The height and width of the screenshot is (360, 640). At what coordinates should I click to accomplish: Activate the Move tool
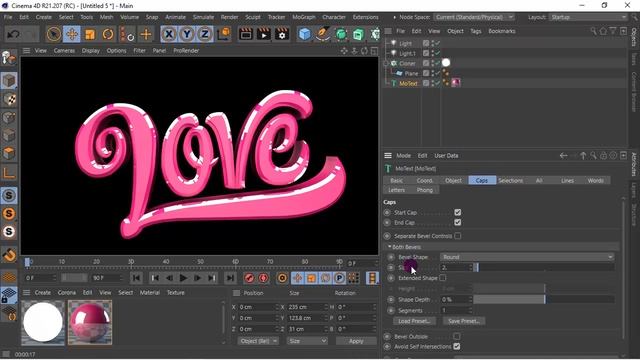pos(71,34)
